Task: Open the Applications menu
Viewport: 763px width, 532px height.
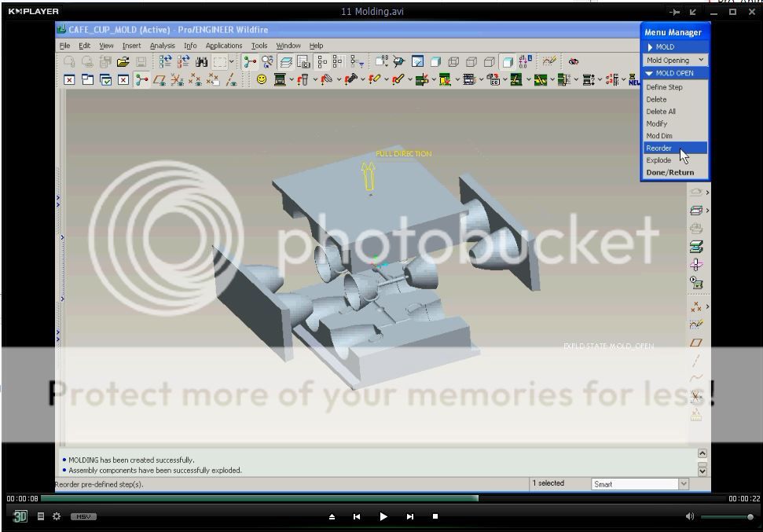Action: 224,46
